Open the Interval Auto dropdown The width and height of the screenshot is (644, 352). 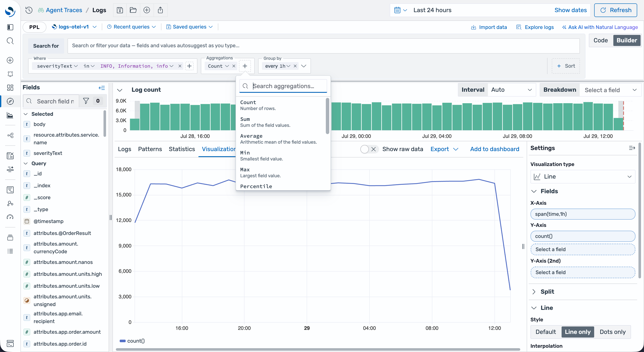point(512,90)
